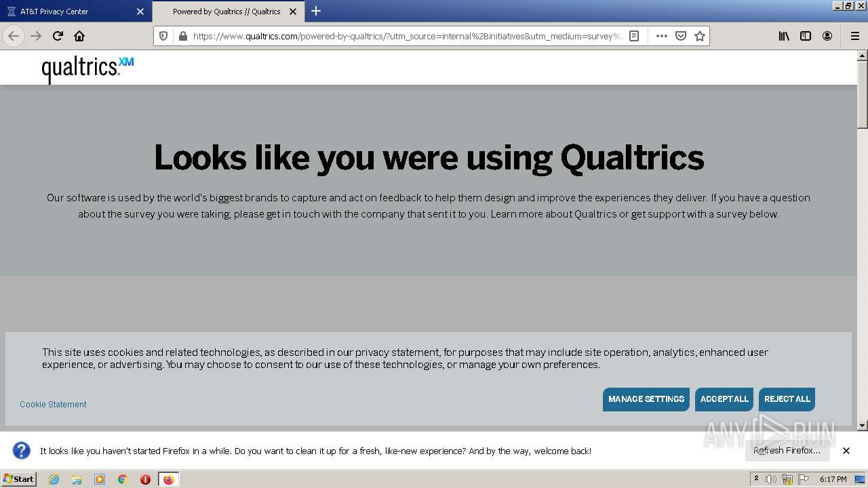Open File Explorer folder in taskbar
The image size is (868, 488).
tap(77, 479)
